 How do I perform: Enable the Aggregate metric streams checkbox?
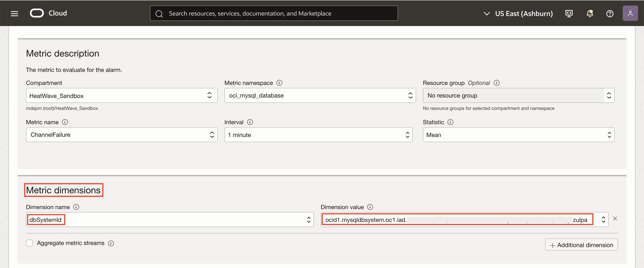click(29, 243)
